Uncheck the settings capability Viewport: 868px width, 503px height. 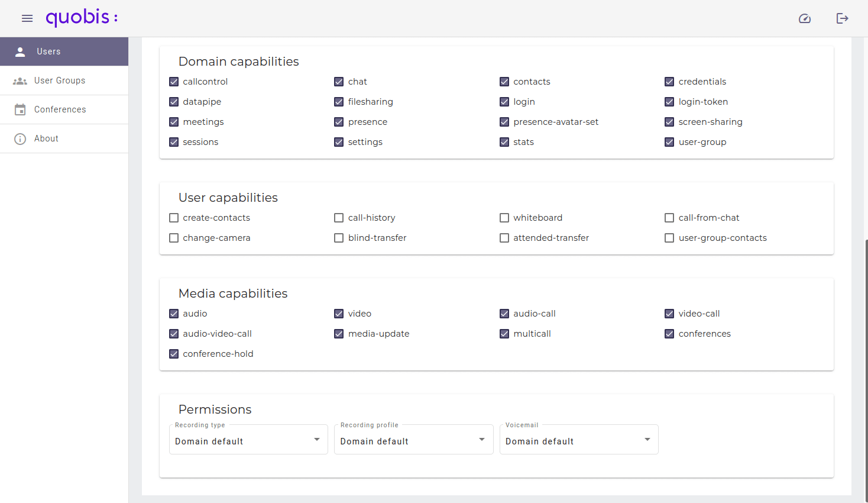[x=339, y=142]
